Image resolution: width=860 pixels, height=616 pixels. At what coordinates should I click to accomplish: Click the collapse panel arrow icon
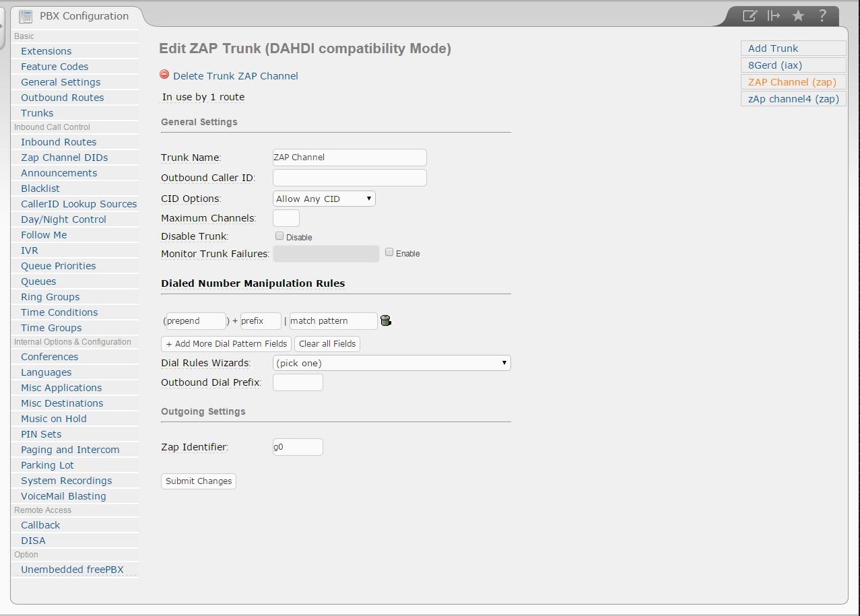774,15
